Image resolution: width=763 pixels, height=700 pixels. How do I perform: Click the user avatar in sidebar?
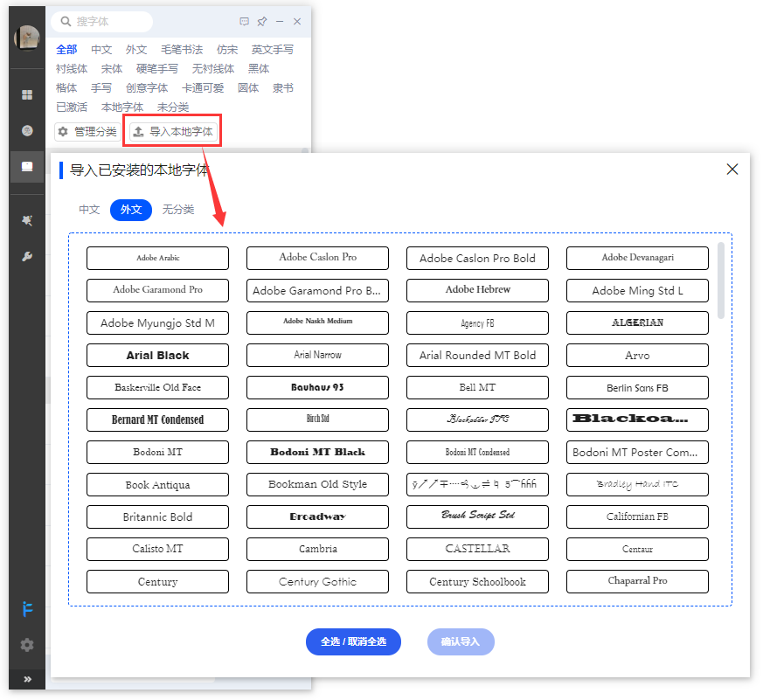pyautogui.click(x=27, y=38)
